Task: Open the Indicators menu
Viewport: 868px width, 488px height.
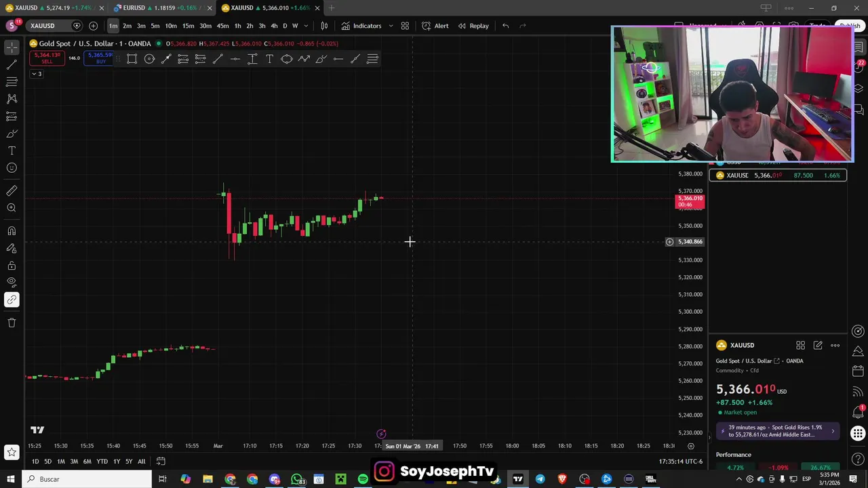Action: (x=361, y=26)
